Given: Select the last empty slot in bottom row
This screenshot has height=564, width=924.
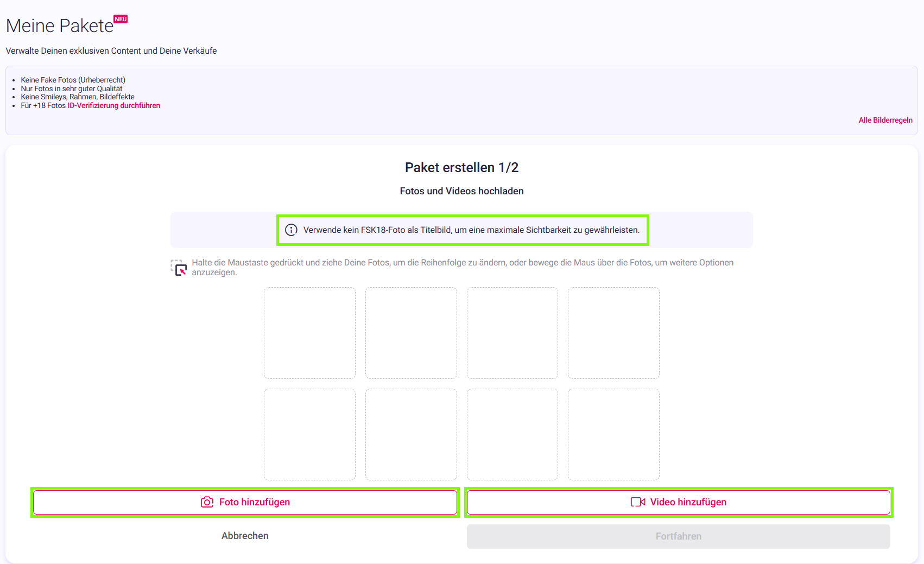Looking at the screenshot, I should (x=613, y=435).
